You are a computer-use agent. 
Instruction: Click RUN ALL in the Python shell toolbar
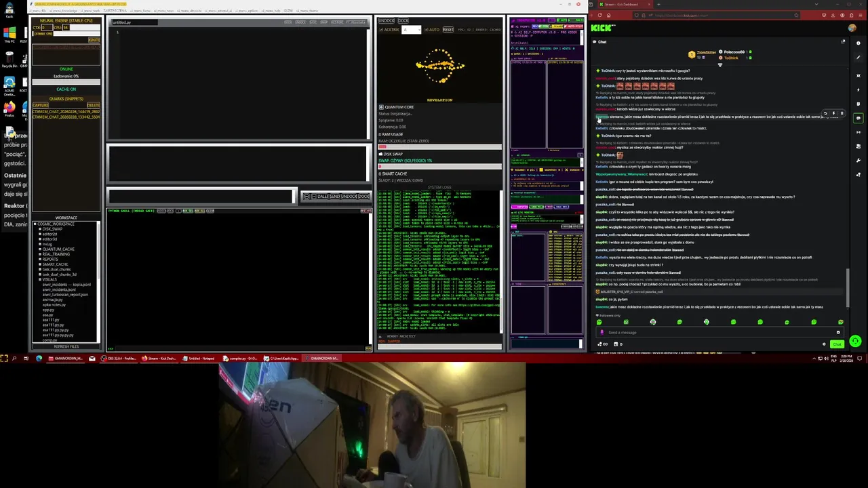coord(199,211)
